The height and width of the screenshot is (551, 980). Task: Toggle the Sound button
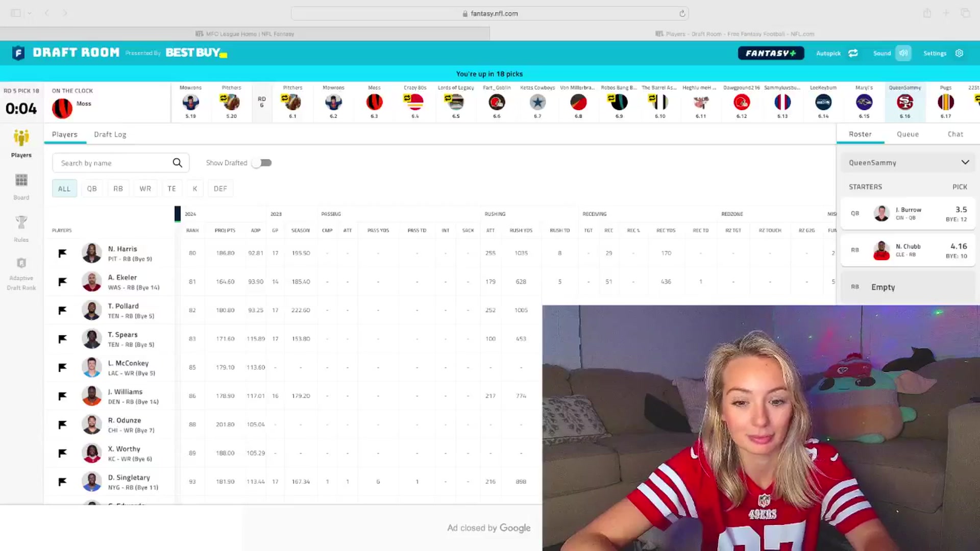point(903,53)
